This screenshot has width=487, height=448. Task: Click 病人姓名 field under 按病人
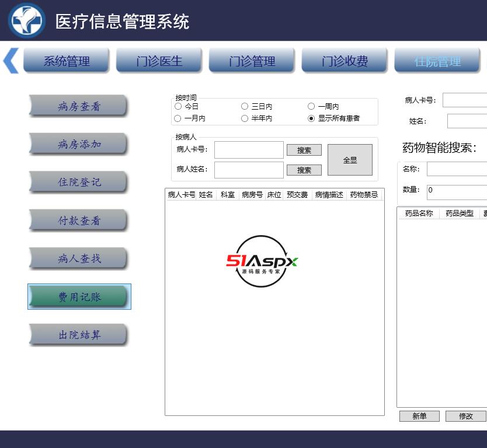click(x=249, y=170)
